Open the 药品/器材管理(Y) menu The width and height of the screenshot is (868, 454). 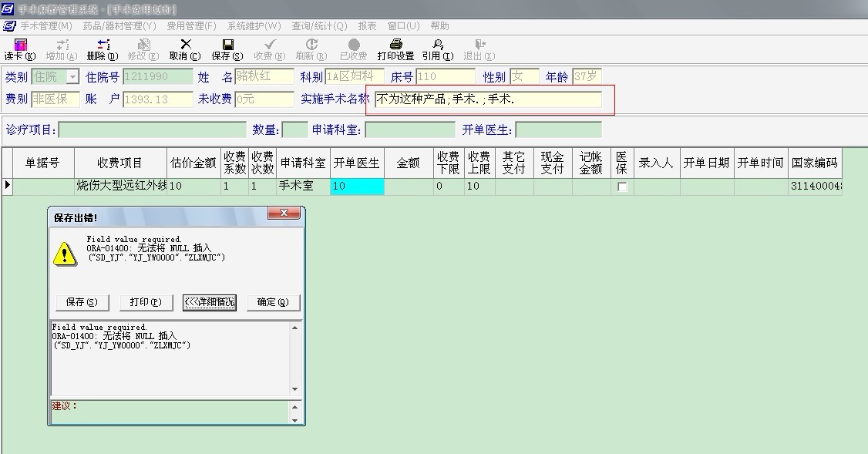coord(119,26)
